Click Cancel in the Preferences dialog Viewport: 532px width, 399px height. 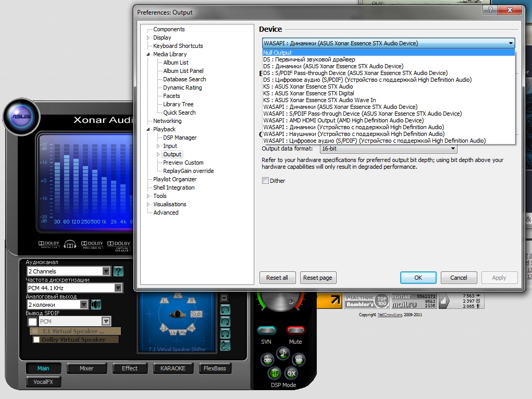coord(459,278)
